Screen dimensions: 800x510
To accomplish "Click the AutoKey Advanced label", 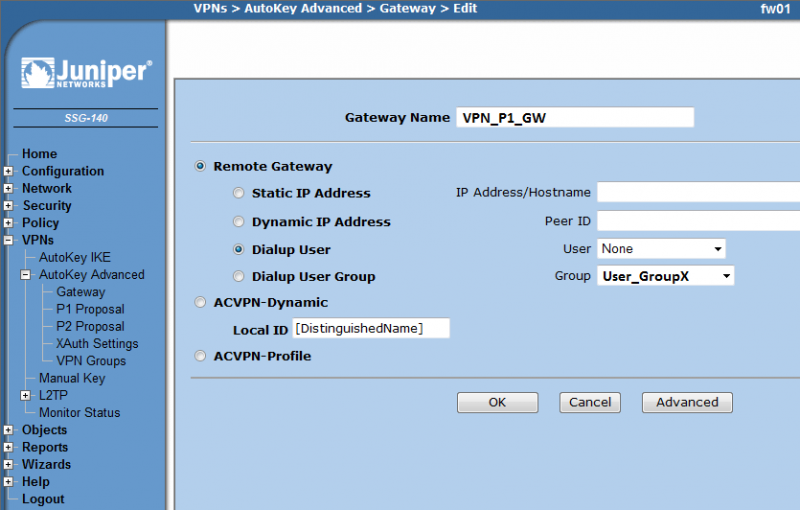I will [92, 274].
